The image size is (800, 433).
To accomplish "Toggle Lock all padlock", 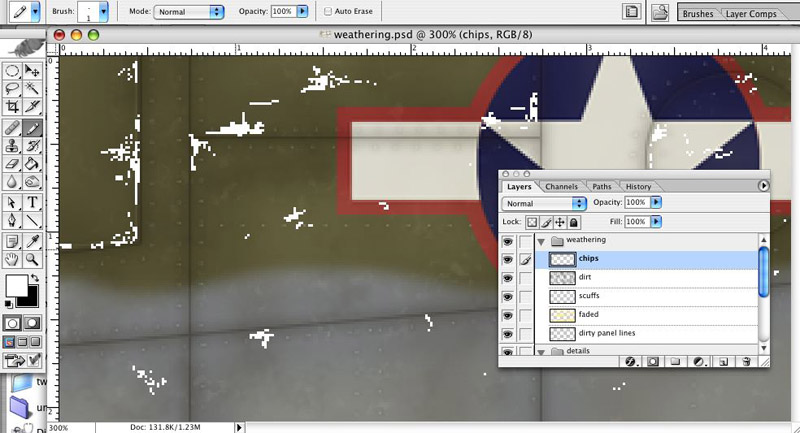I will 573,222.
